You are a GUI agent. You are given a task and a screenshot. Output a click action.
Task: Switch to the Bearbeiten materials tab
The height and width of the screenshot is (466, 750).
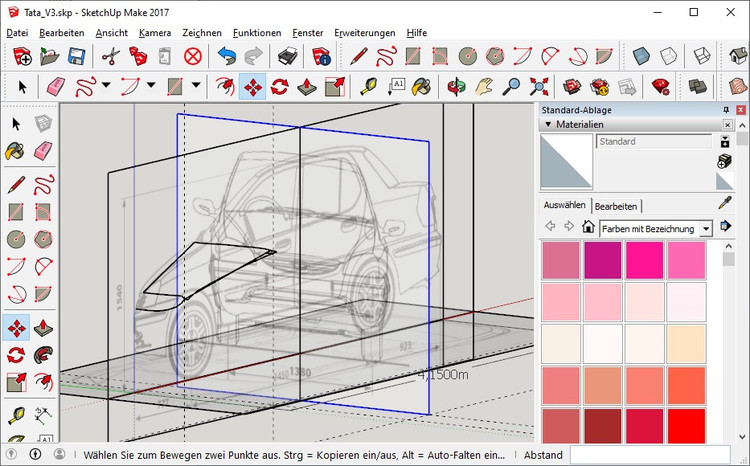pyautogui.click(x=616, y=206)
